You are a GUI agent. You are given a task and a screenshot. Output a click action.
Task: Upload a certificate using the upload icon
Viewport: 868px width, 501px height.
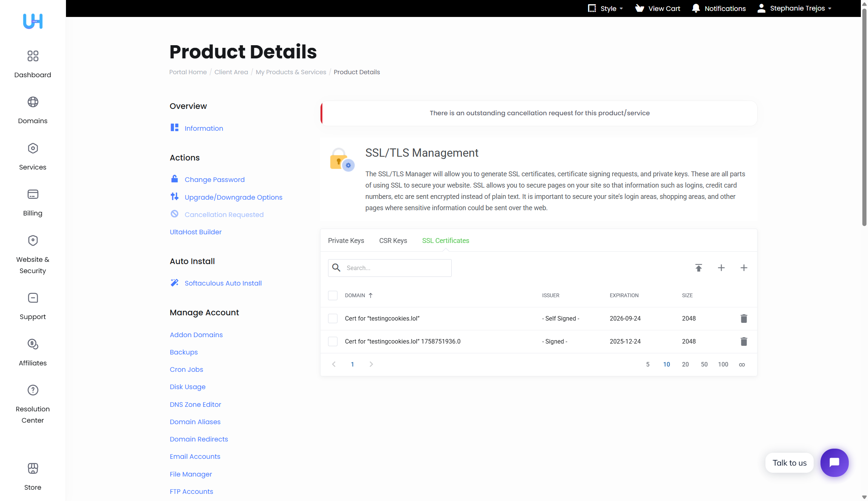point(698,268)
